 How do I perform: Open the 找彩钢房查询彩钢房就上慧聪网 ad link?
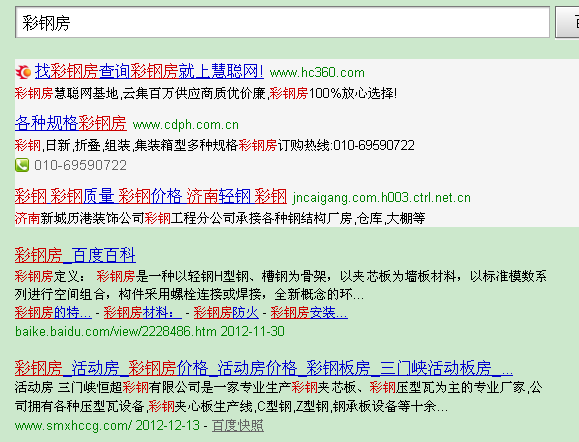[x=149, y=71]
